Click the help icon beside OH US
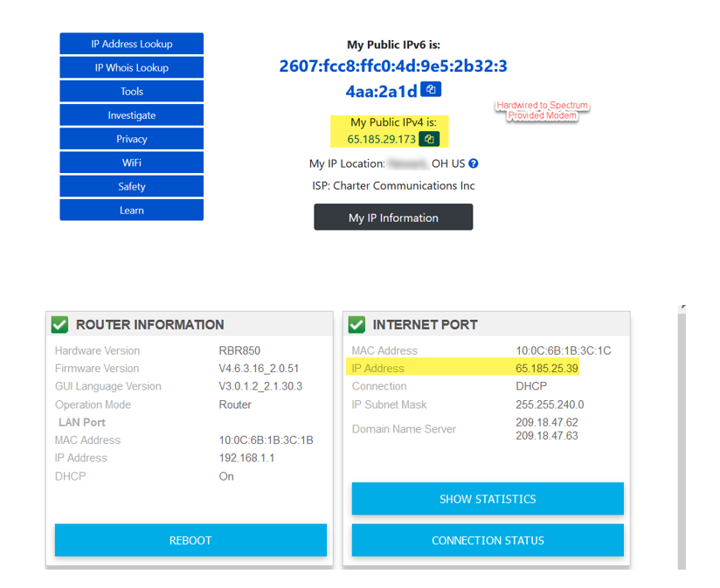Screen dimensions: 720x588 click(x=474, y=163)
